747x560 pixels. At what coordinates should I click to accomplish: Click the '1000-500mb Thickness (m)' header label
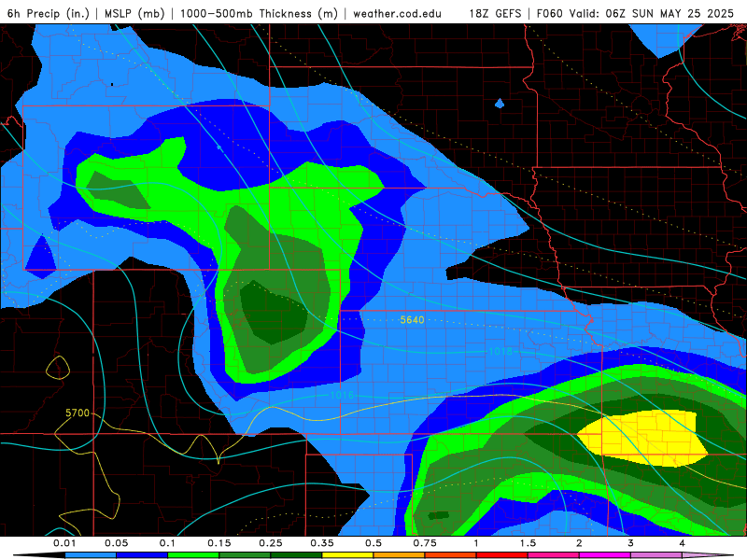pos(259,13)
